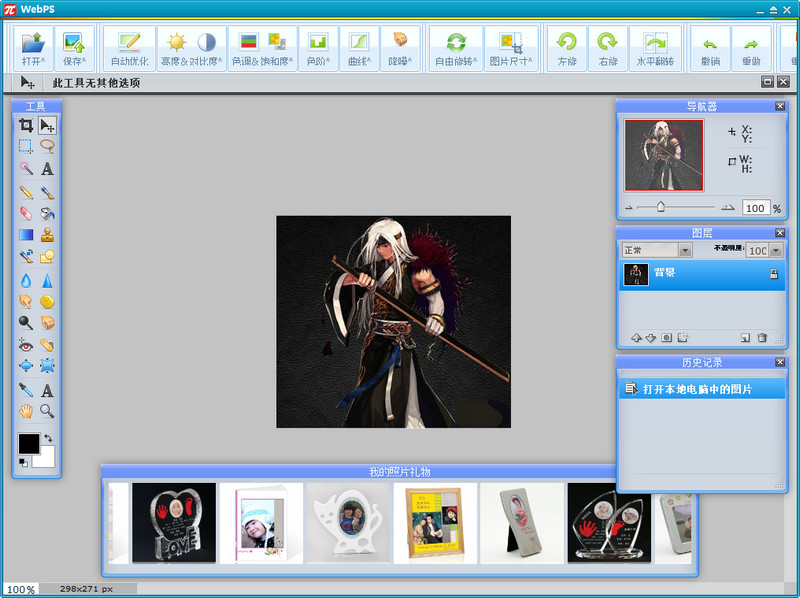
Task: Close the 导航器 navigator panel
Action: click(780, 106)
